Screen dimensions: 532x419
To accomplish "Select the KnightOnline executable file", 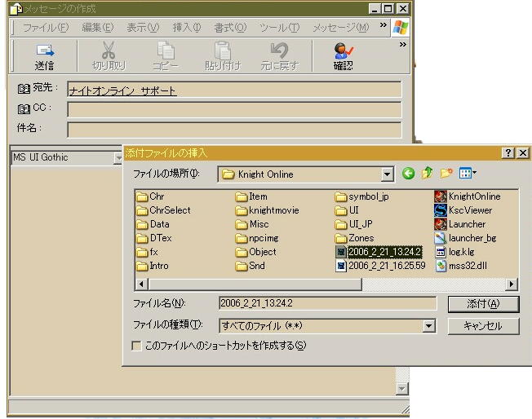I will click(x=468, y=196).
